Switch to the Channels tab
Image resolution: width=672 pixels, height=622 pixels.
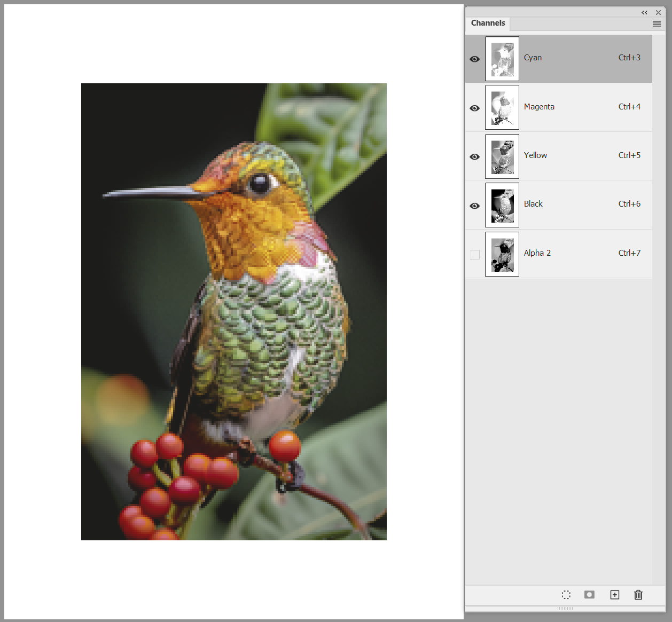488,23
